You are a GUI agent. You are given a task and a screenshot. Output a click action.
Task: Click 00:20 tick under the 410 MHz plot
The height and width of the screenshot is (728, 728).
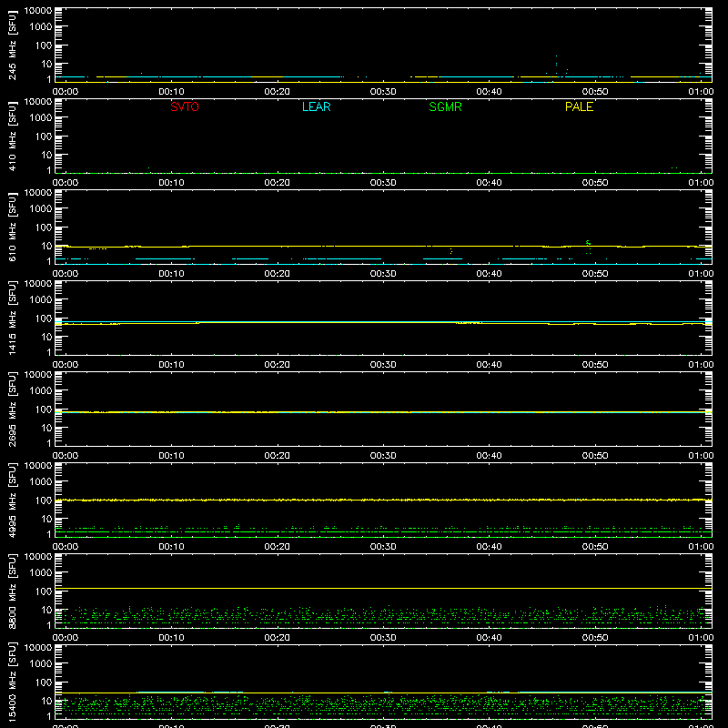278,183
